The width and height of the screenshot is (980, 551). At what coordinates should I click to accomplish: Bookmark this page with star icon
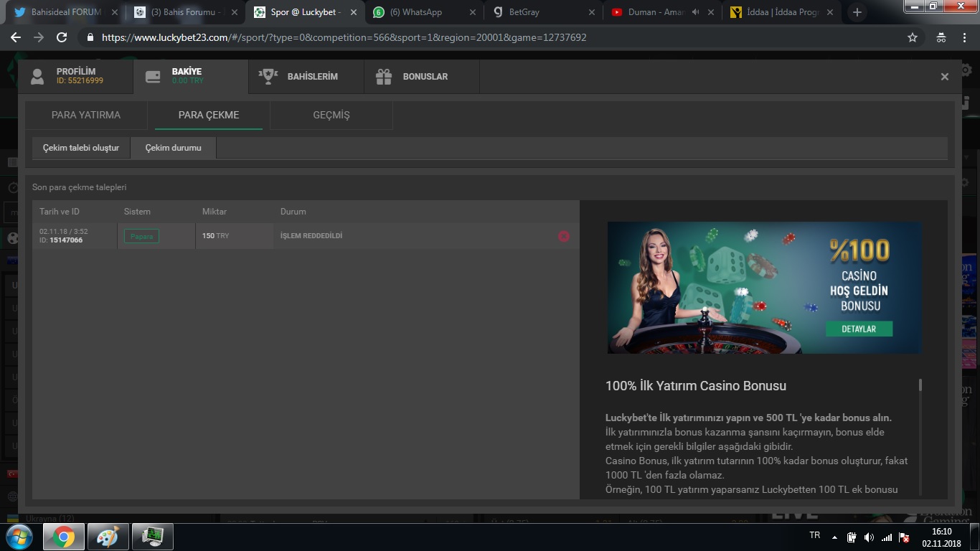tap(913, 37)
